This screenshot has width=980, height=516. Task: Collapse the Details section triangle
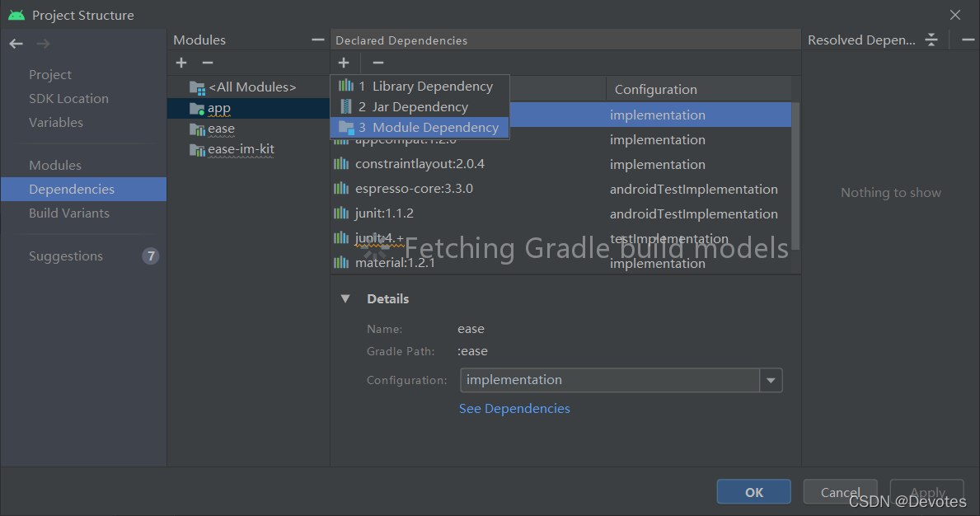345,298
